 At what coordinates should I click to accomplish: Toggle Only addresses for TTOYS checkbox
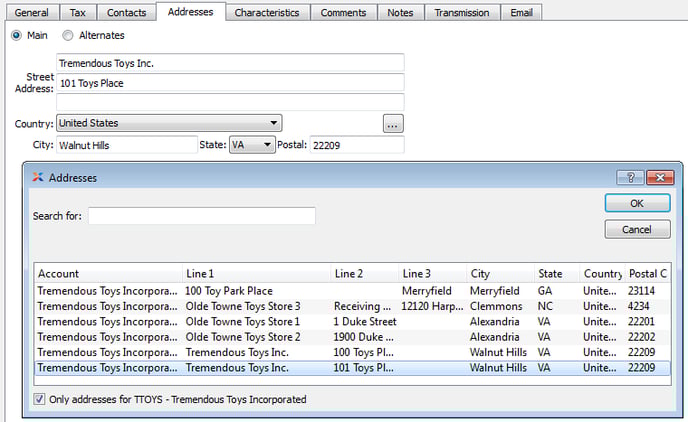[39, 399]
